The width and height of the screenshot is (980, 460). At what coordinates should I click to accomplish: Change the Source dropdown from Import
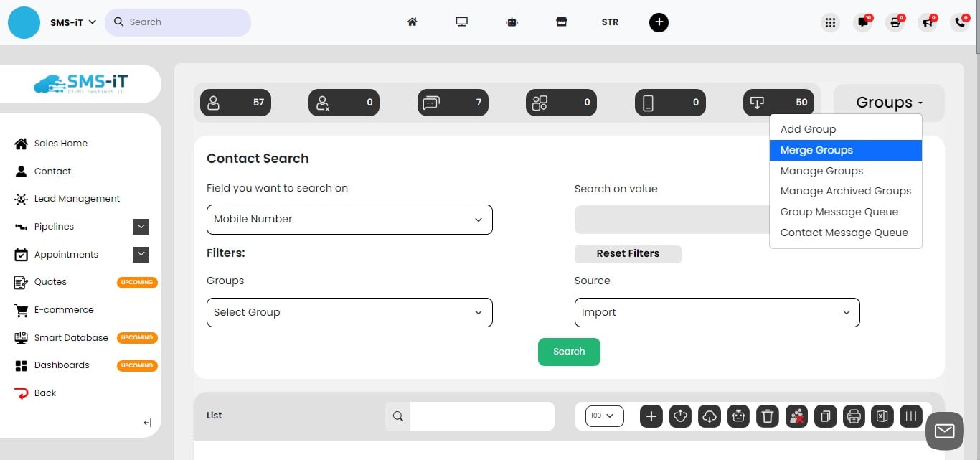tap(717, 312)
